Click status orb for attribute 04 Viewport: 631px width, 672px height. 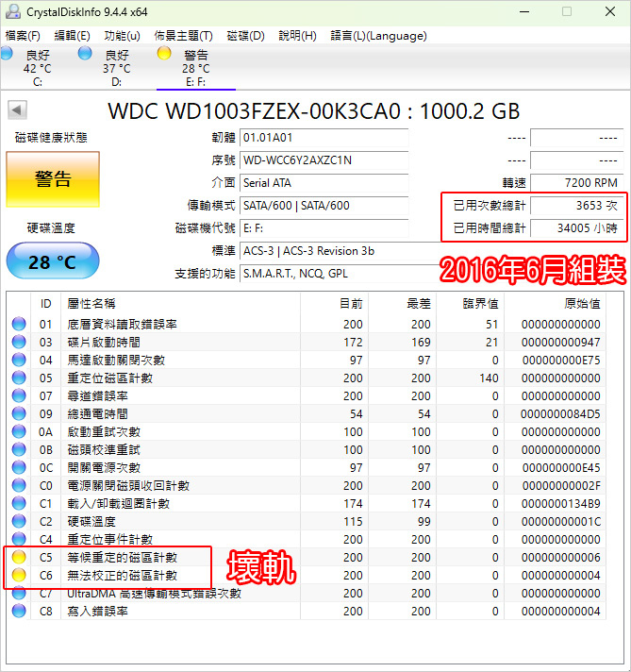pyautogui.click(x=19, y=360)
